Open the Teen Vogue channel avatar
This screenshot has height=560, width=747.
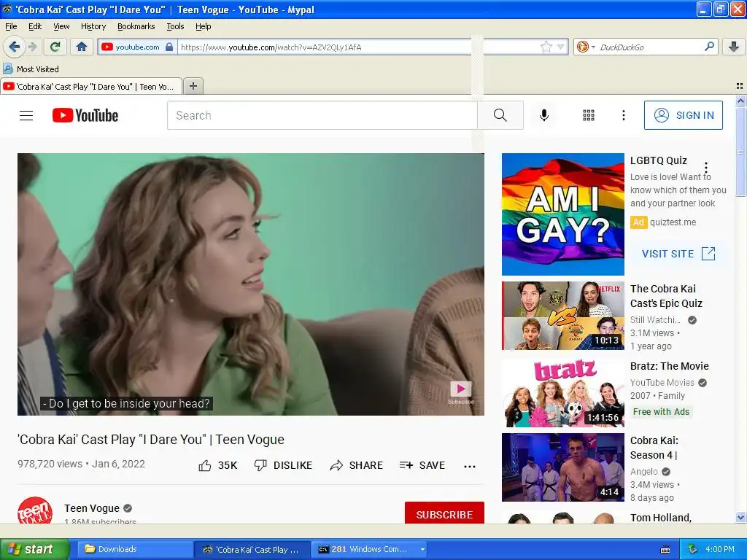tap(35, 510)
